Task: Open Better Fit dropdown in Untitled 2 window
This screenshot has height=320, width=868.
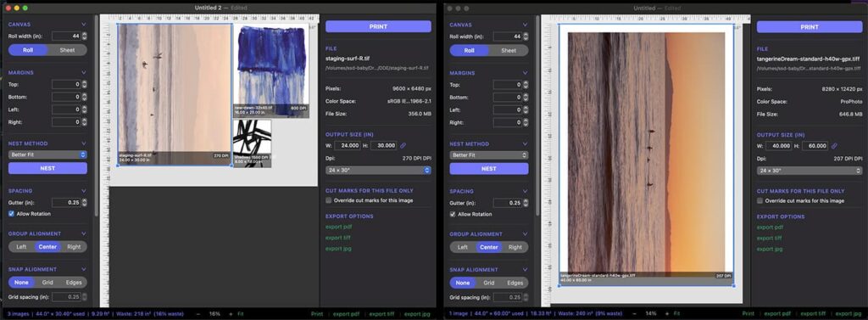Action: pyautogui.click(x=47, y=154)
